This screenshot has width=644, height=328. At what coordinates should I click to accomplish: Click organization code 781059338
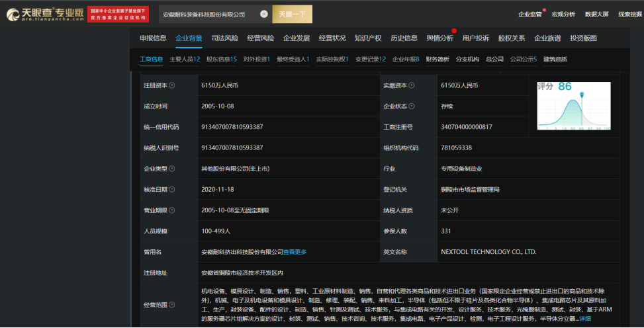click(456, 147)
